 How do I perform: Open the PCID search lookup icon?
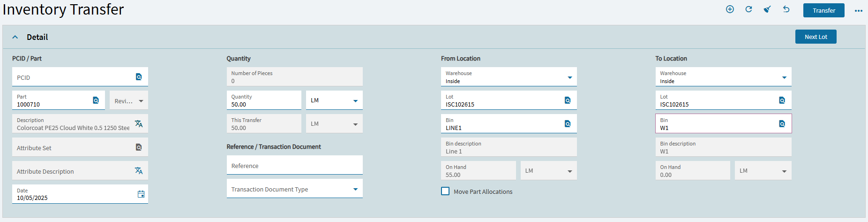coord(139,77)
